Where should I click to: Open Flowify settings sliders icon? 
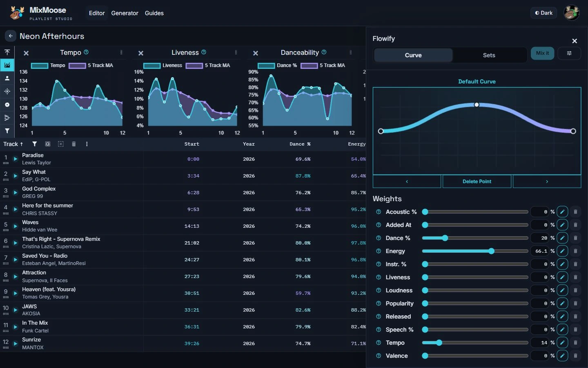pyautogui.click(x=569, y=53)
